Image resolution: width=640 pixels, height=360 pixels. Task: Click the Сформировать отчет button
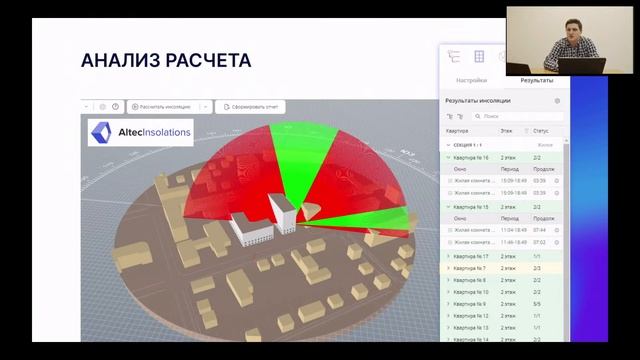(x=250, y=107)
